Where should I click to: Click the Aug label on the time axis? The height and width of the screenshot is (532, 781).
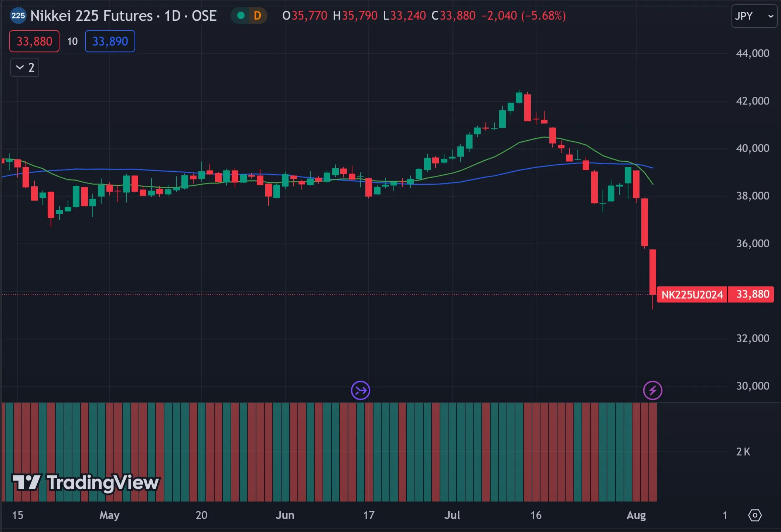636,515
